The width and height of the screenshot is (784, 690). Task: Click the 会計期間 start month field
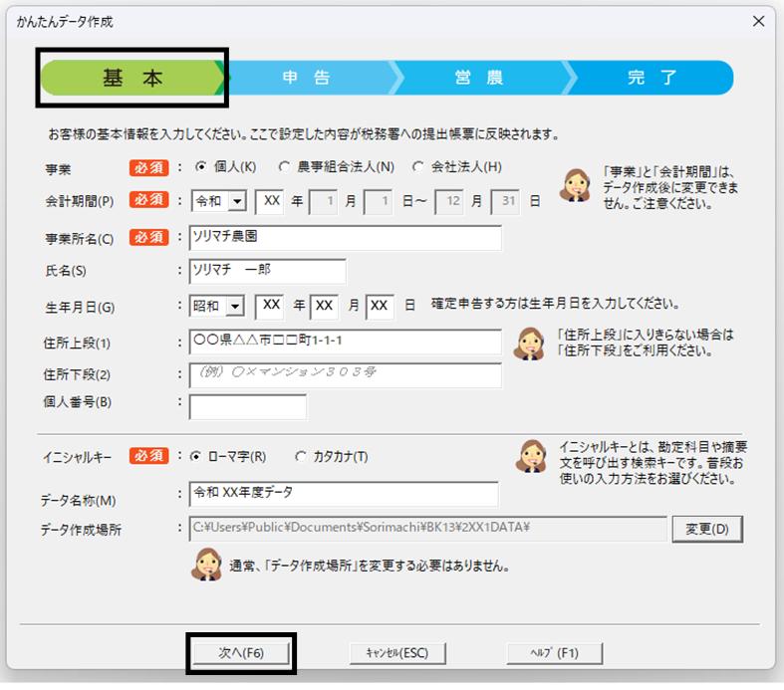pos(324,202)
